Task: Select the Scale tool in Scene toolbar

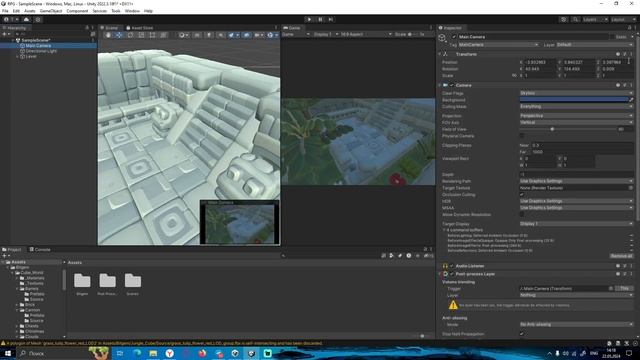Action: 141,36
